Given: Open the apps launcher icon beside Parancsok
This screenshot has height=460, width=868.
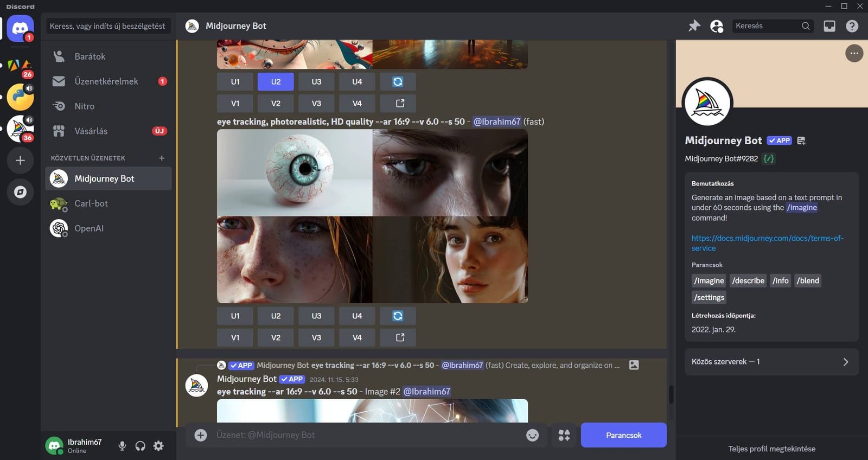Looking at the screenshot, I should tap(564, 435).
